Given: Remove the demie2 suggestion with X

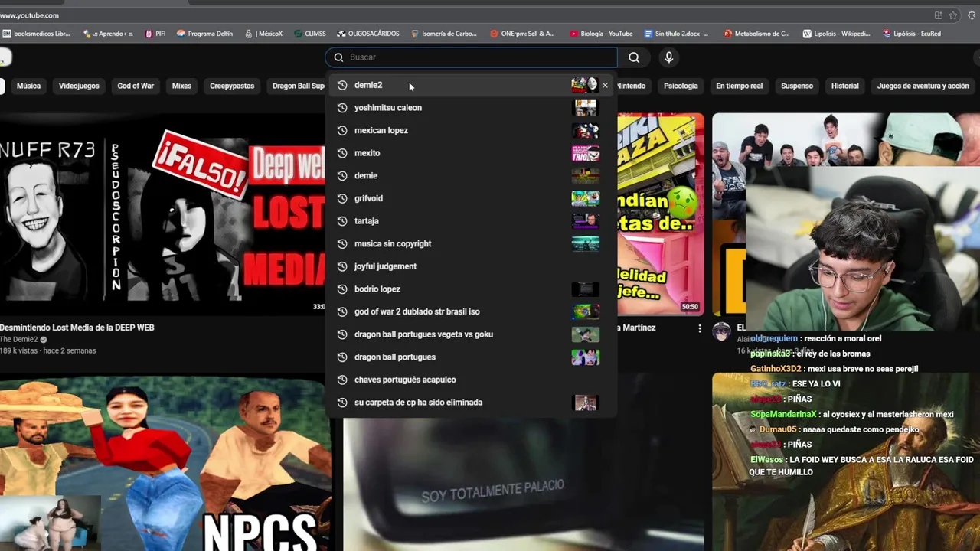Looking at the screenshot, I should (x=605, y=85).
